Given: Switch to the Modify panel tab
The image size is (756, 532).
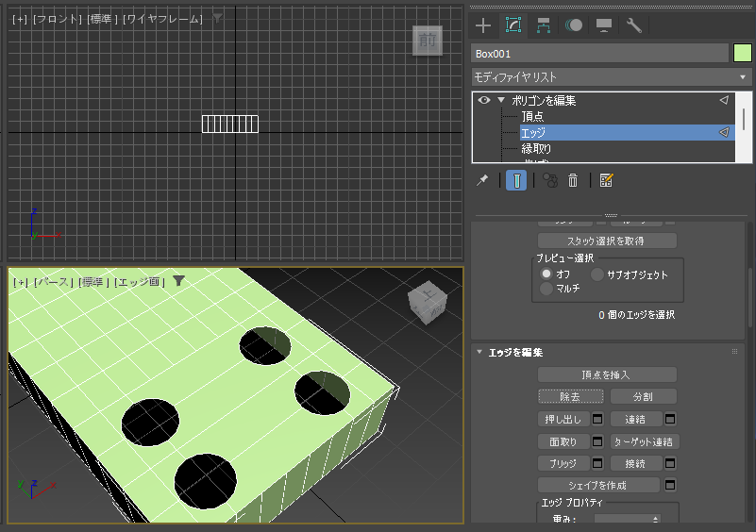Looking at the screenshot, I should click(513, 25).
